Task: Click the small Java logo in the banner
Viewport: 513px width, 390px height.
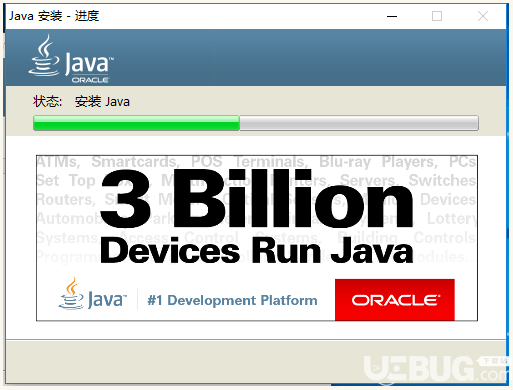Action: click(x=93, y=294)
